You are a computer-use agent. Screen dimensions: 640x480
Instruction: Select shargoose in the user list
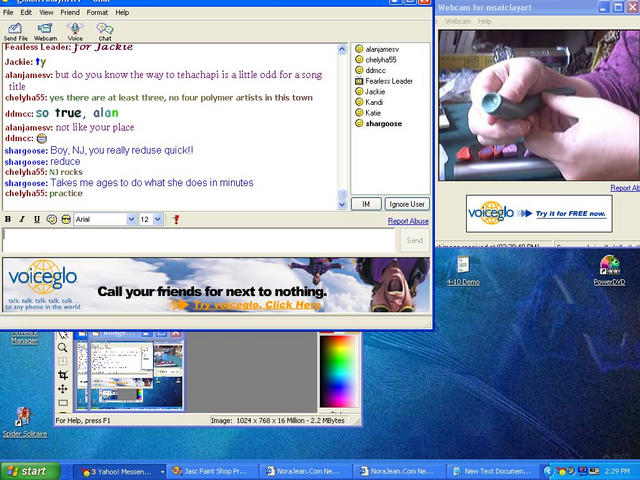pyautogui.click(x=379, y=123)
